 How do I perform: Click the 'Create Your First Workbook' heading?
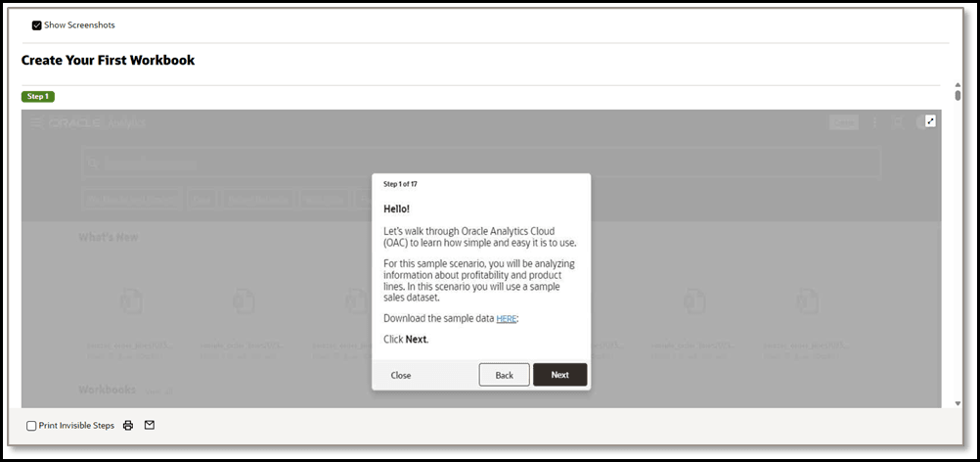tap(109, 60)
